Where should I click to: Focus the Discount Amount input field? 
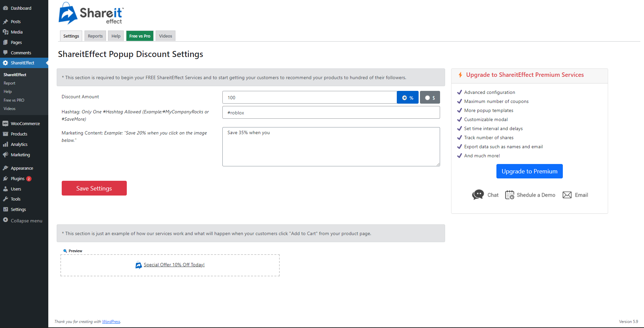tap(310, 97)
